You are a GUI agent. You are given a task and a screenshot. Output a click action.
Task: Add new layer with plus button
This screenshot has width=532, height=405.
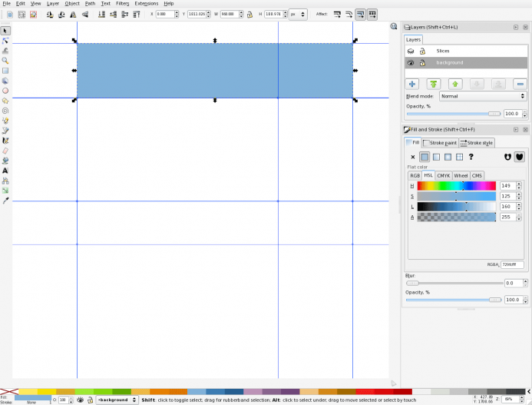tap(412, 84)
